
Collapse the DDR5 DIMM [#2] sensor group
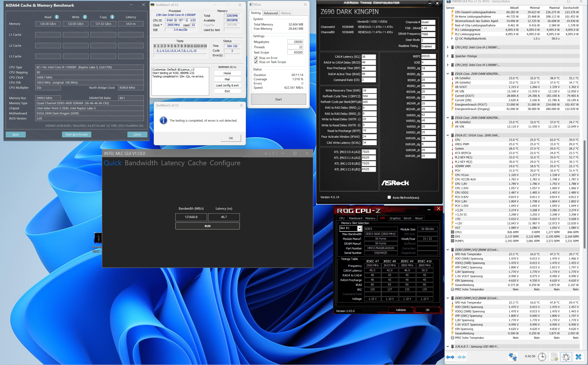click(x=448, y=298)
